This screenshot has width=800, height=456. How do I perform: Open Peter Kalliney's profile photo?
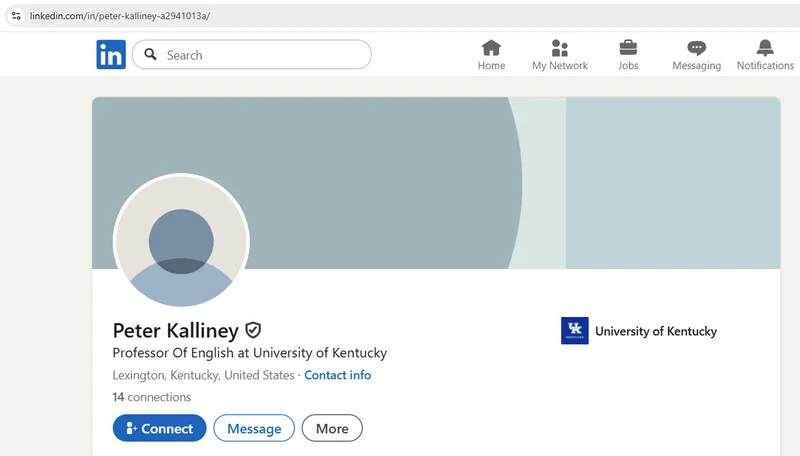pyautogui.click(x=181, y=241)
